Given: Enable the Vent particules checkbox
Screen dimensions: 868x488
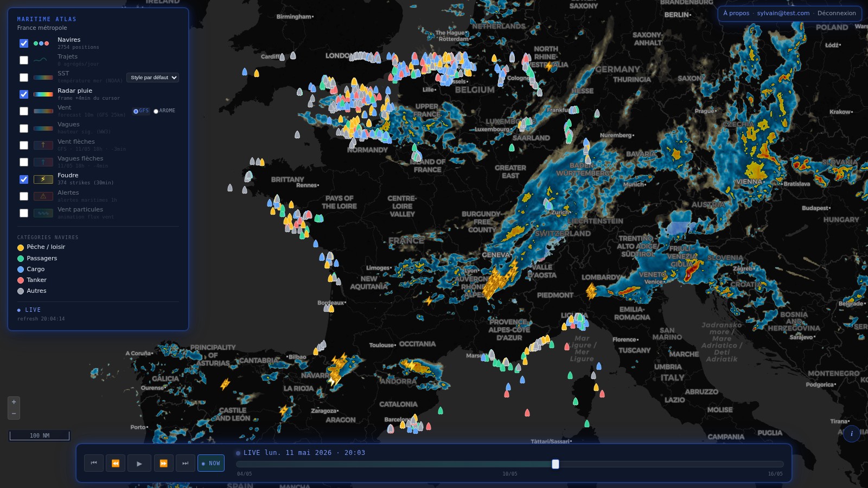Looking at the screenshot, I should pos(24,213).
